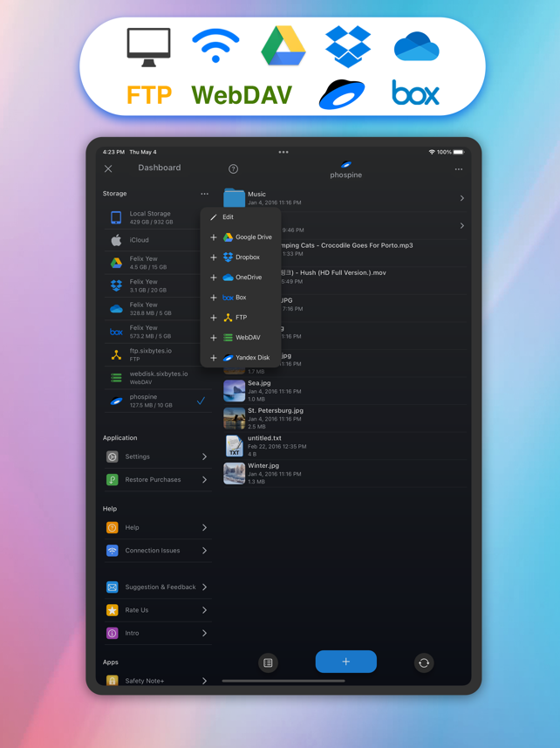Close the Dashboard panel with the X
Viewport: 560px width, 748px height.
point(108,168)
